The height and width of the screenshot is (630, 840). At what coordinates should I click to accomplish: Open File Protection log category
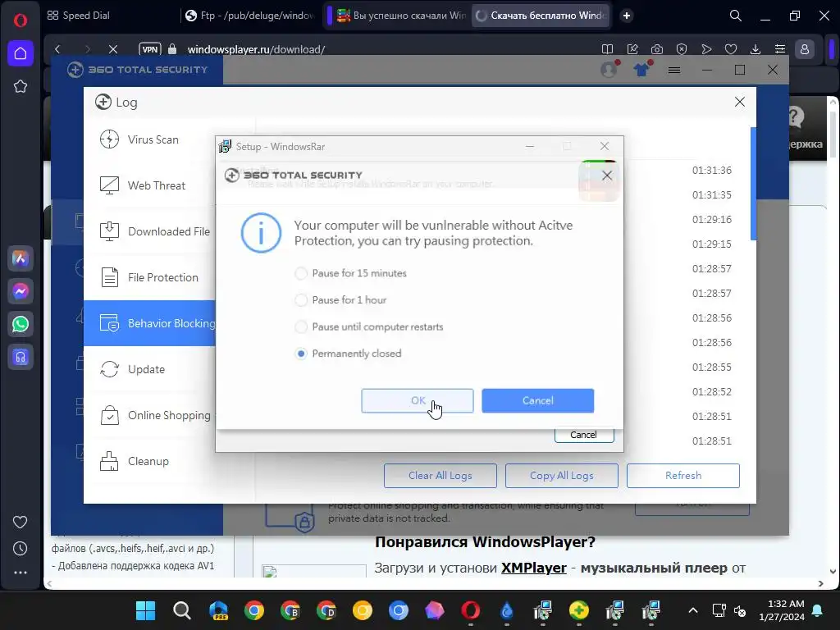pyautogui.click(x=150, y=277)
